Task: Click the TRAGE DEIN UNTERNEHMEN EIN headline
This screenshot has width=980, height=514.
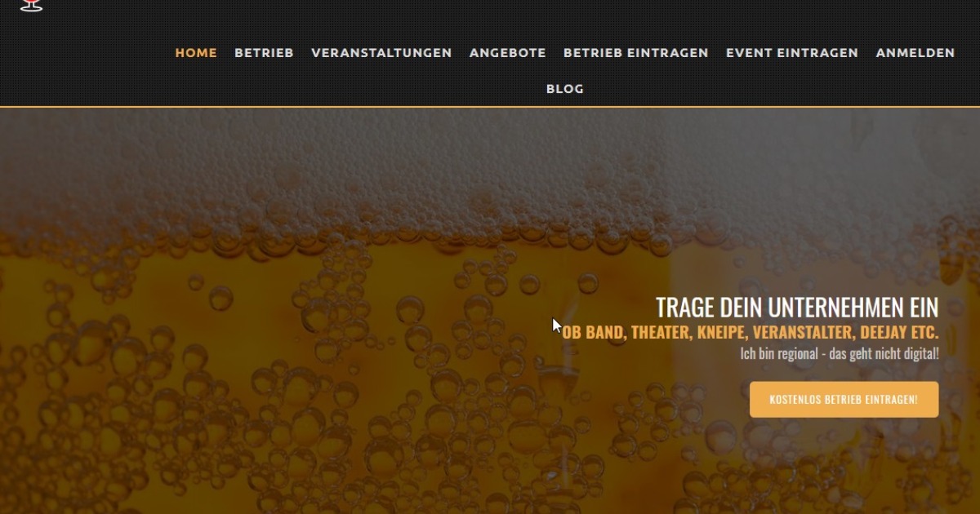Action: point(797,308)
